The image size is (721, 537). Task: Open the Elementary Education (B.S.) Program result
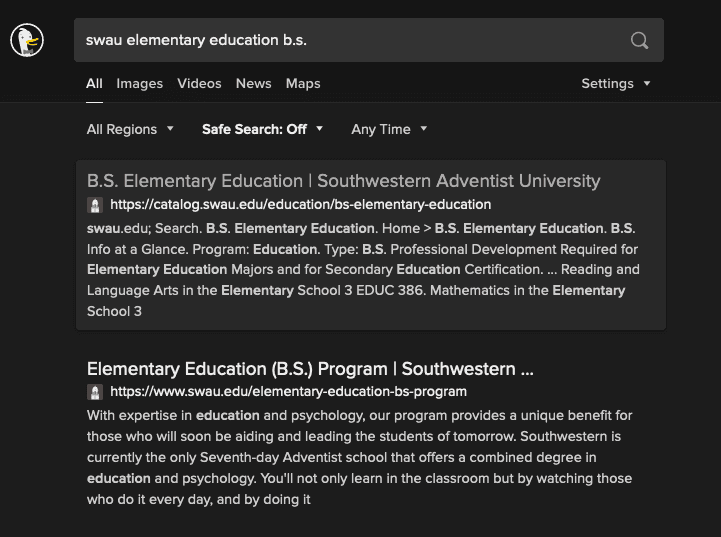(x=310, y=369)
